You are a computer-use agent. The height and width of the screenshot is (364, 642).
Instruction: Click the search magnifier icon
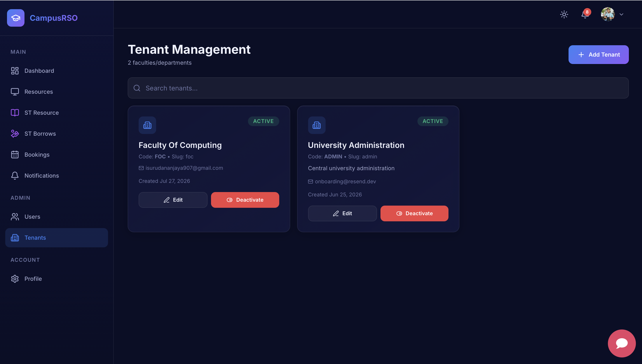(x=137, y=88)
